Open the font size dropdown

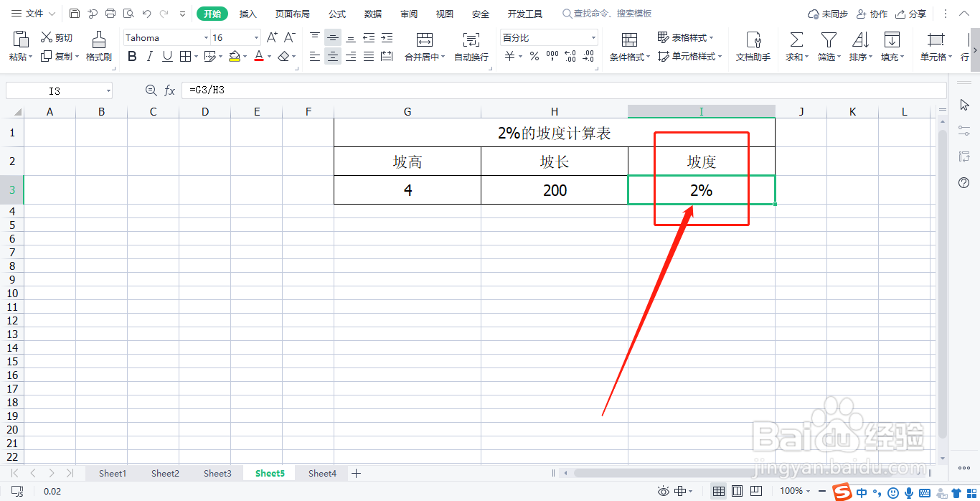pos(255,37)
